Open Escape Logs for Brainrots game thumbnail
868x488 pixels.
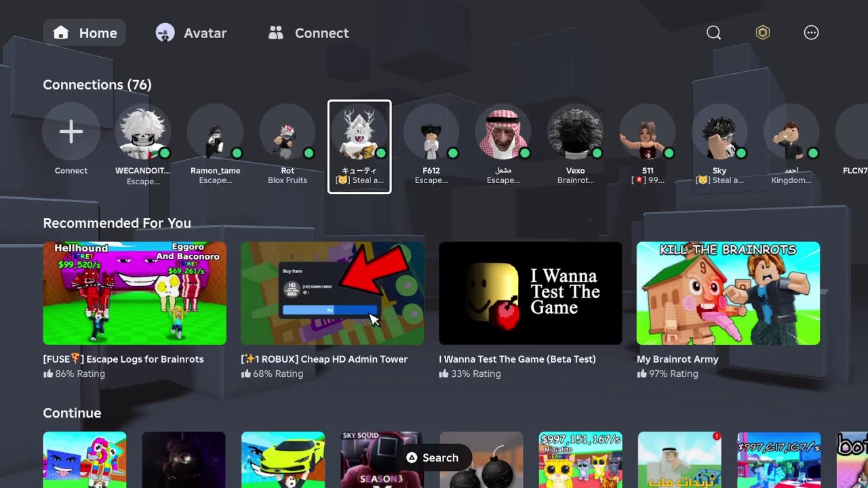point(134,293)
